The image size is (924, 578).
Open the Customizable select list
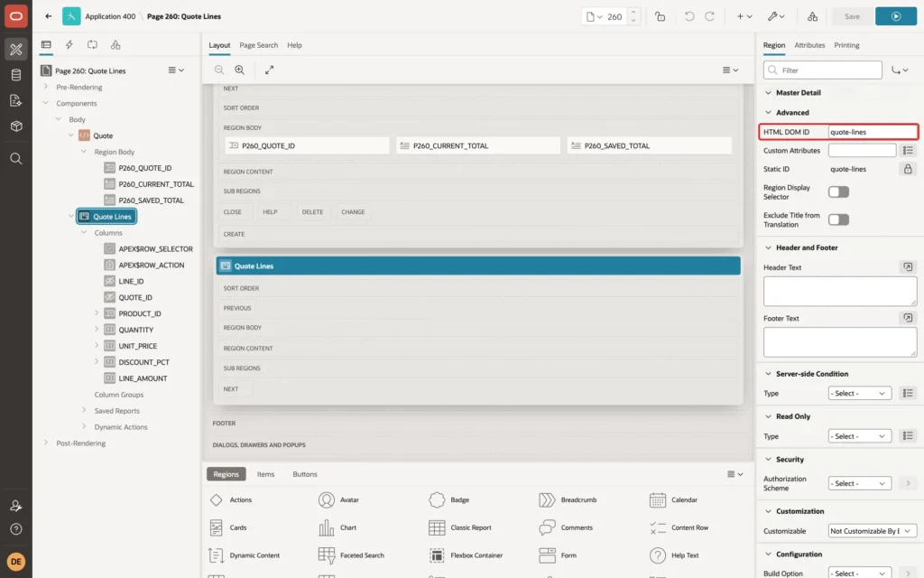873,531
